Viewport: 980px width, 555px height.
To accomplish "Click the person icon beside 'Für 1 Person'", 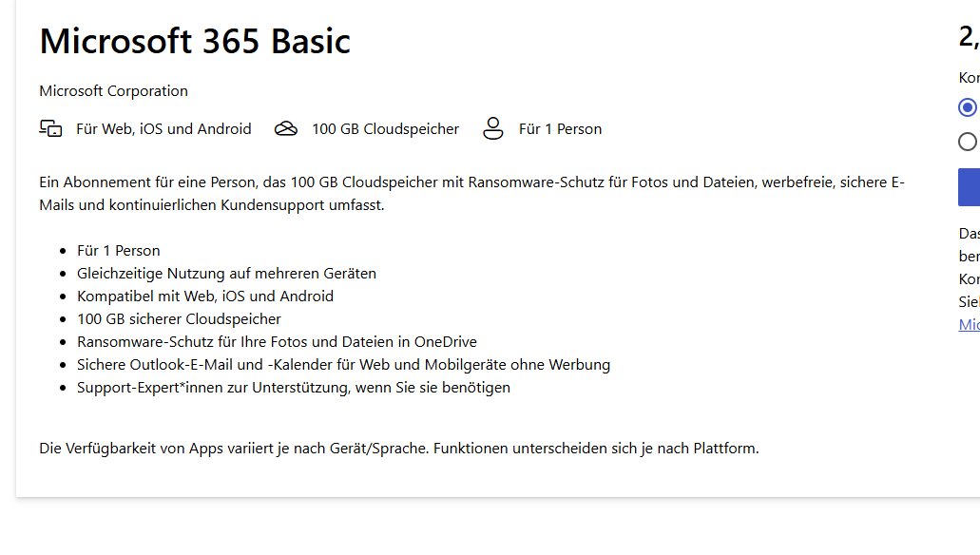I will tap(492, 127).
